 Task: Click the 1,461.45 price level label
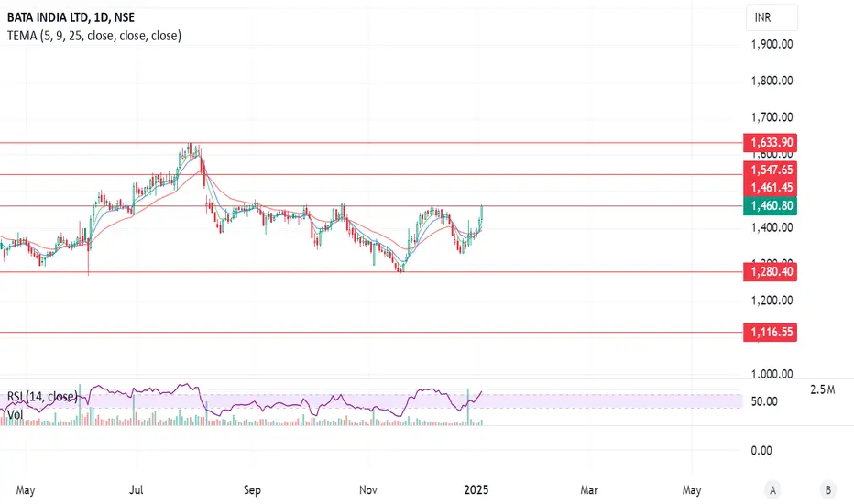[x=770, y=188]
